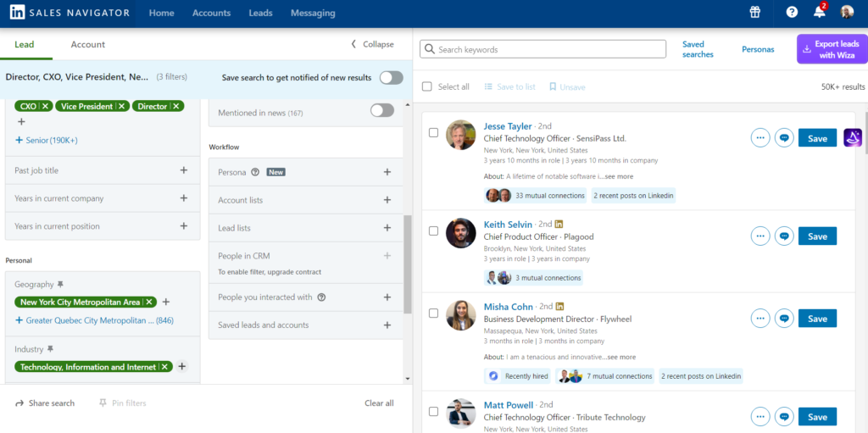Remove Technology, Information and Internet tag
The image size is (868, 433).
pos(164,367)
